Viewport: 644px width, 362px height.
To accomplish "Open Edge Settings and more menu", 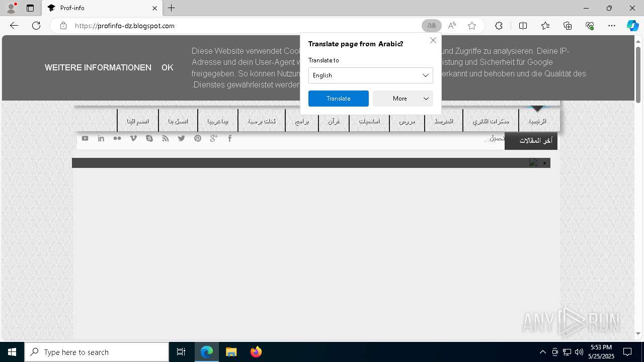I will [612, 26].
